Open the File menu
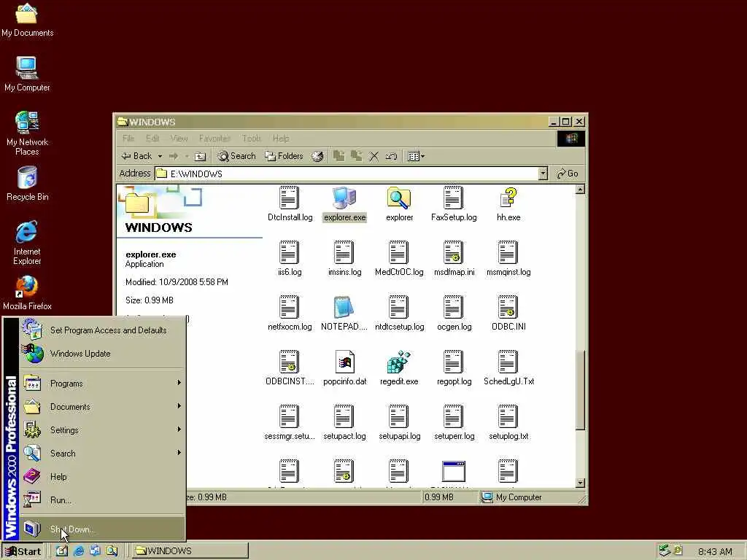Screen dimensions: 747x560 pos(128,138)
